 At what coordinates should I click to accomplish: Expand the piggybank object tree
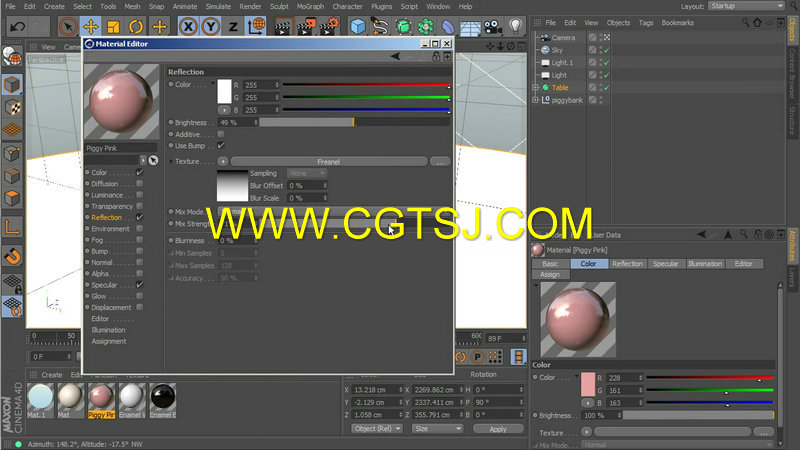tap(536, 100)
